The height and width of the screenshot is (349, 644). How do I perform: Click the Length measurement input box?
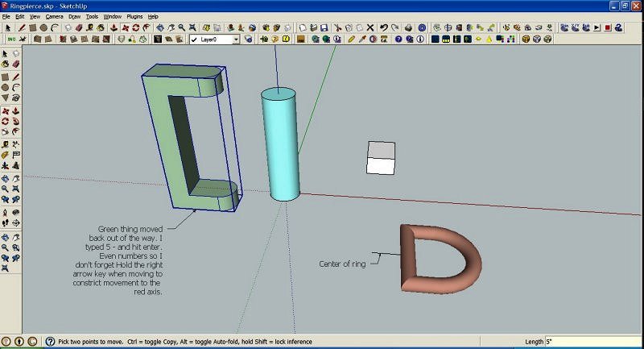pyautogui.click(x=592, y=342)
